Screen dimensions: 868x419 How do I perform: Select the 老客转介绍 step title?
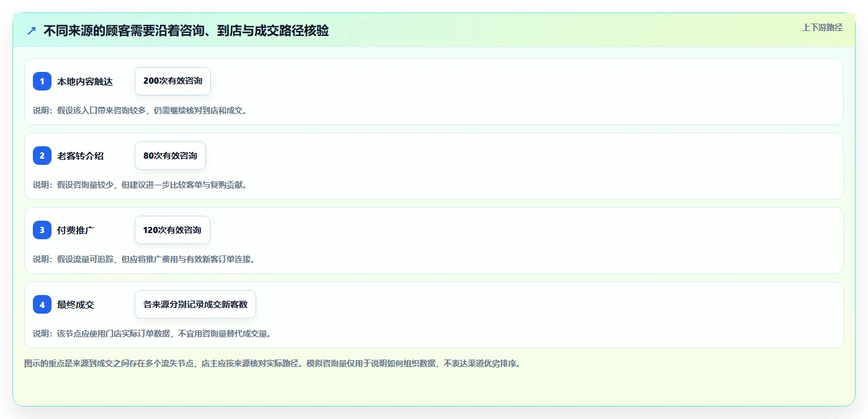[81, 156]
